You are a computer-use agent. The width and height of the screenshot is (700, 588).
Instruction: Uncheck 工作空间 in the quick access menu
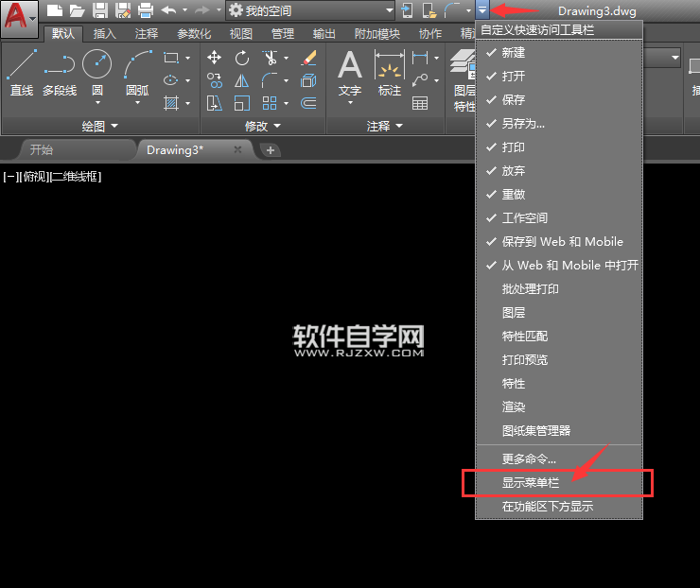[x=559, y=218]
